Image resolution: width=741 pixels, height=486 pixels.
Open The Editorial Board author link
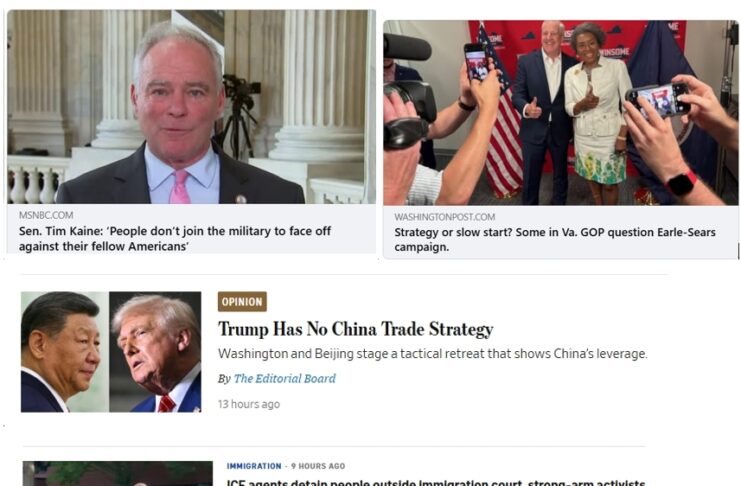284,379
